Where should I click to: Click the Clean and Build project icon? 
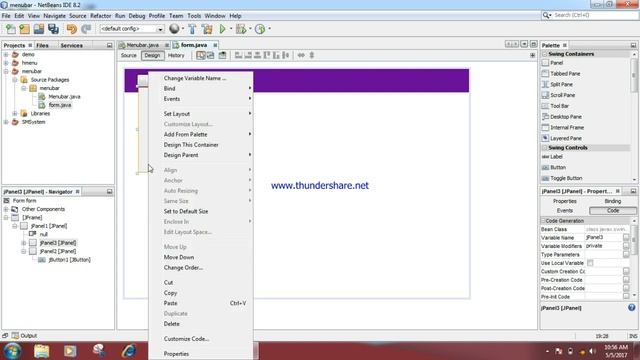[x=207, y=29]
